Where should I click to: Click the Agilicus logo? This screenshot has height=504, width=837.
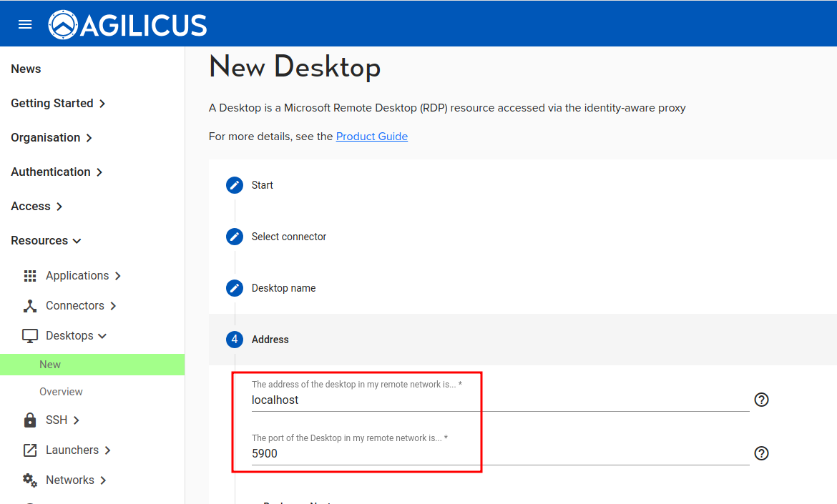point(127,25)
